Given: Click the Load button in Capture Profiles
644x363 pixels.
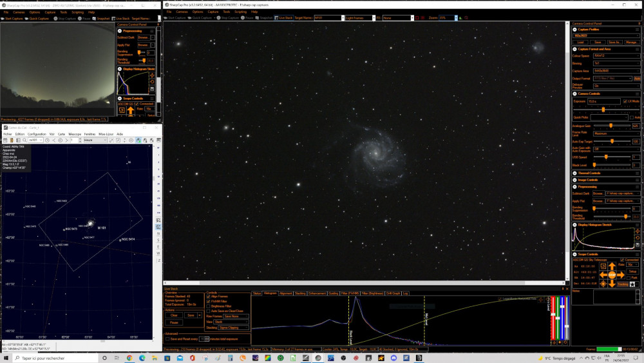Looking at the screenshot, I should tap(580, 42).
